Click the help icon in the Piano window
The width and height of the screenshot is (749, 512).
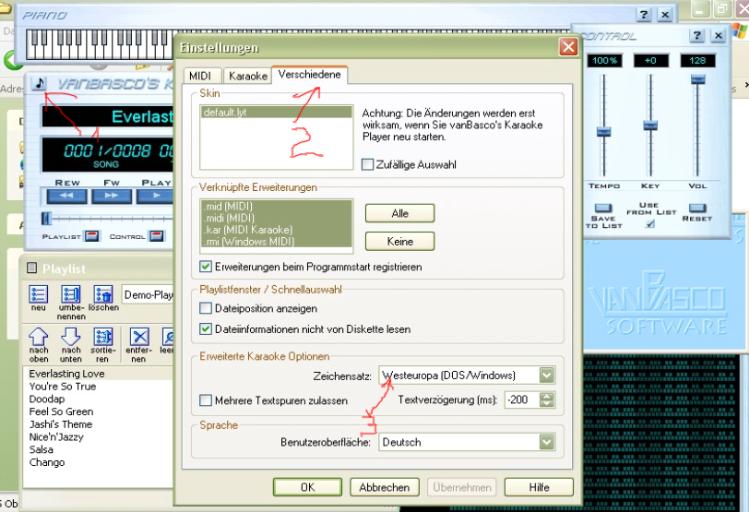pyautogui.click(x=644, y=14)
